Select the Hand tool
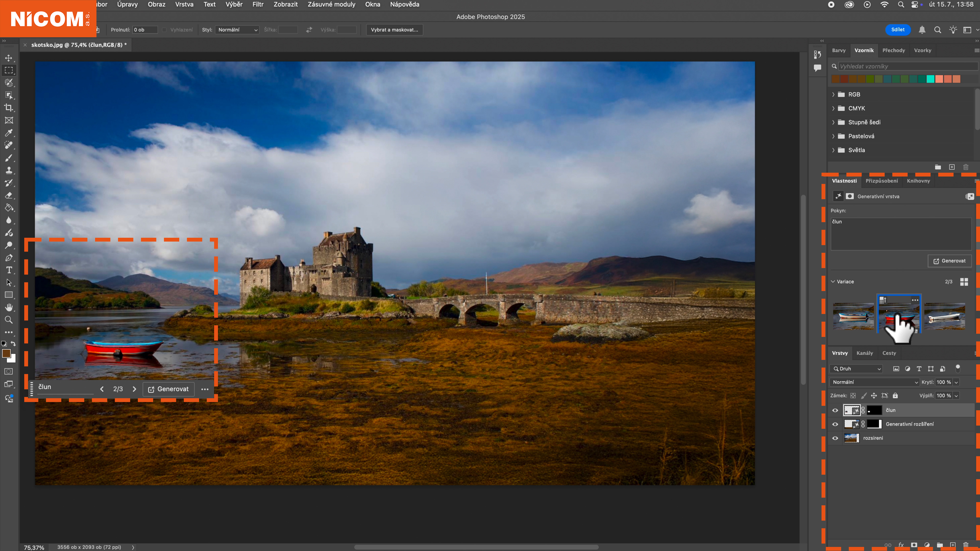Image resolution: width=980 pixels, height=551 pixels. (x=9, y=307)
